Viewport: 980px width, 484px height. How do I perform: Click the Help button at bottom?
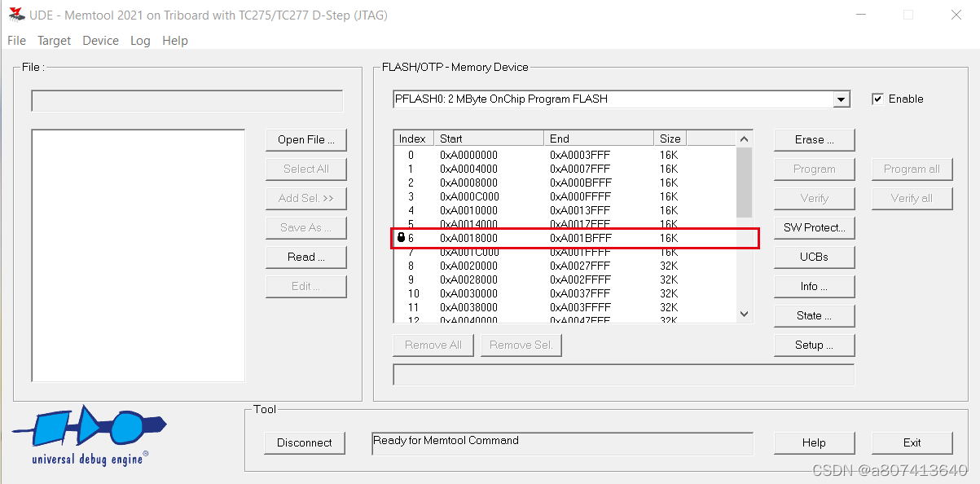pos(815,442)
